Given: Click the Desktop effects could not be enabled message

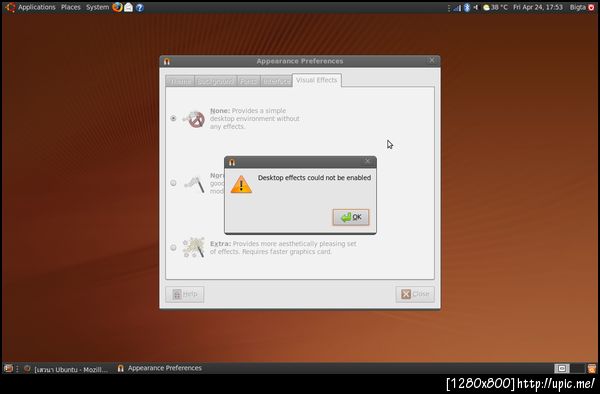Looking at the screenshot, I should [x=314, y=178].
